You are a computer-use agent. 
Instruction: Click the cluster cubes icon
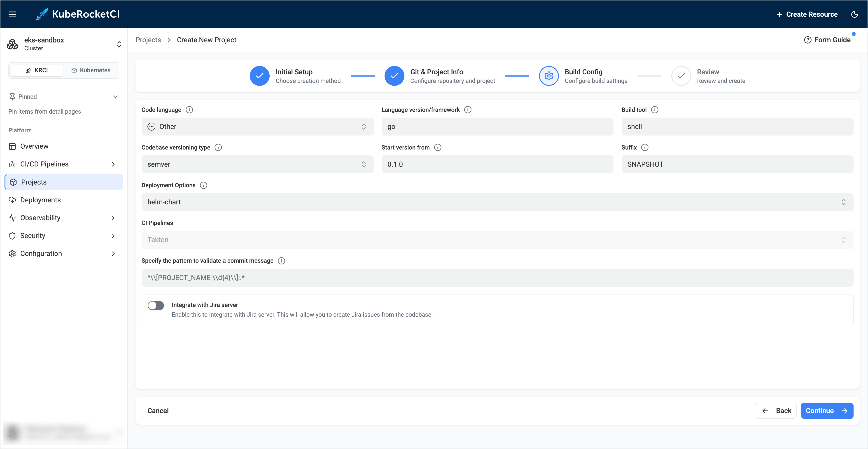(12, 44)
